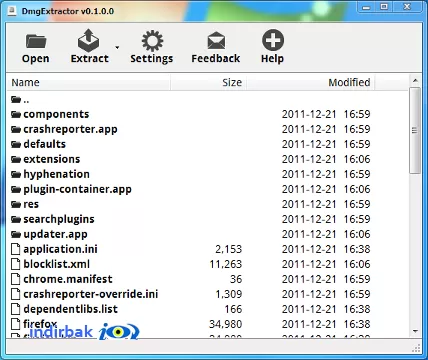This screenshot has height=360, width=428.
Task: Select the crashreporter.app folder icon
Action: coord(16,129)
